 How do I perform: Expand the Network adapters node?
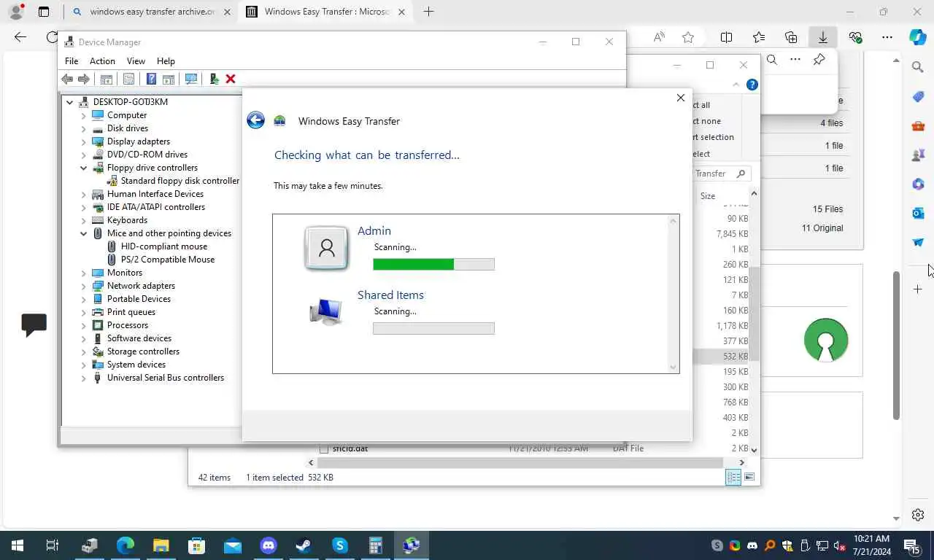pyautogui.click(x=84, y=286)
